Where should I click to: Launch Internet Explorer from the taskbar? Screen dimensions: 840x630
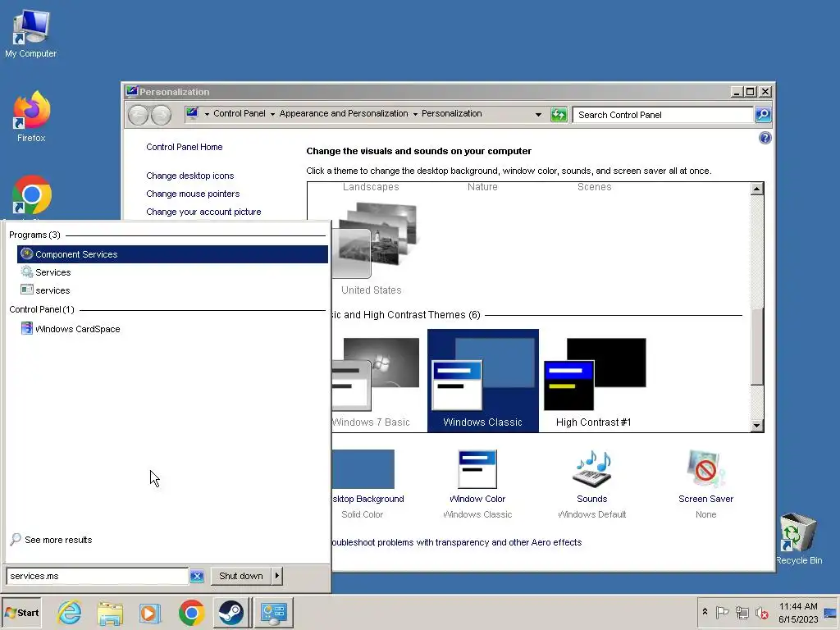point(70,613)
